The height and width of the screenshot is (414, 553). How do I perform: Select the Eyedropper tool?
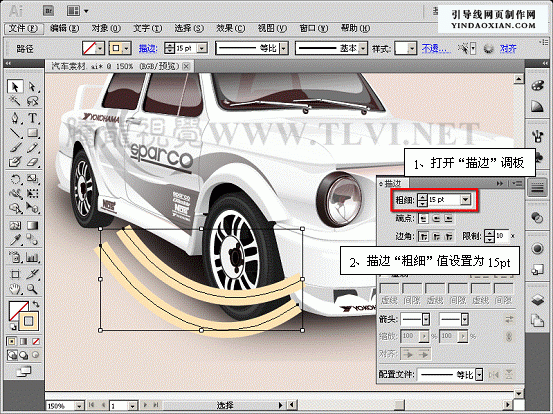(x=15, y=240)
